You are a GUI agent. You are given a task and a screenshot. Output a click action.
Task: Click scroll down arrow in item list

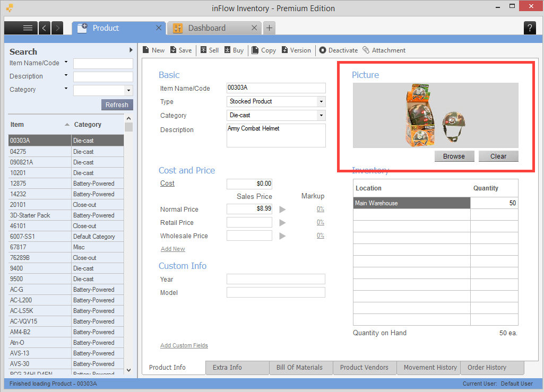(129, 370)
